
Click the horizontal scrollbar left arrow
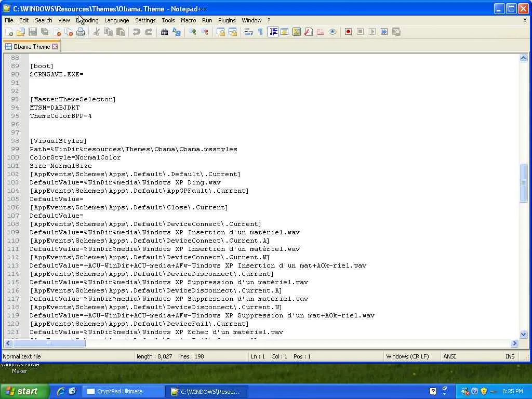pyautogui.click(x=8, y=343)
